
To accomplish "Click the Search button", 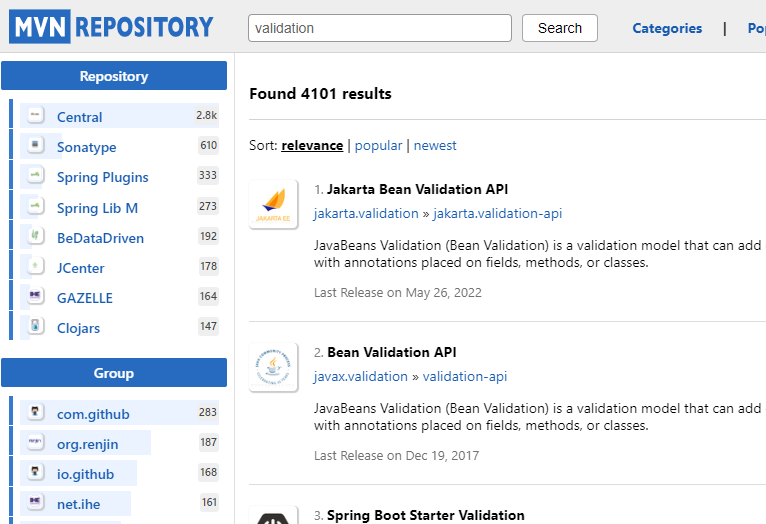I will [559, 28].
